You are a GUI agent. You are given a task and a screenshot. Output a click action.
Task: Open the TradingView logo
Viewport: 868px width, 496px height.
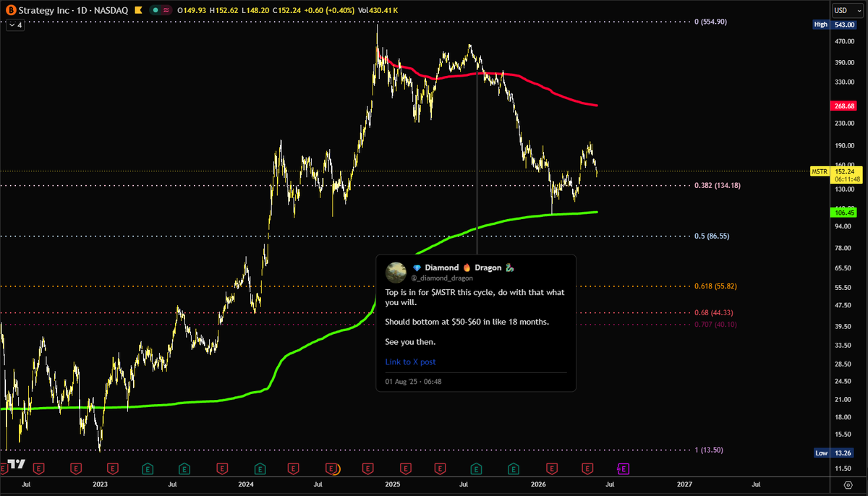[16, 463]
